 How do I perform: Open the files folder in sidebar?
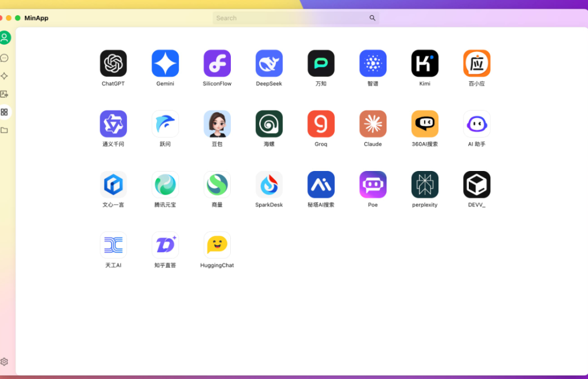coord(4,130)
